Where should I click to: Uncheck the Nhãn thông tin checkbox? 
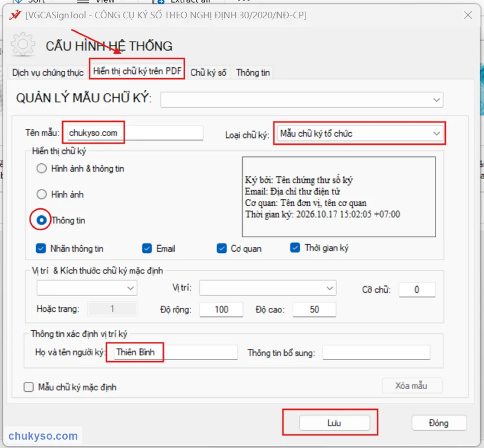tap(41, 248)
